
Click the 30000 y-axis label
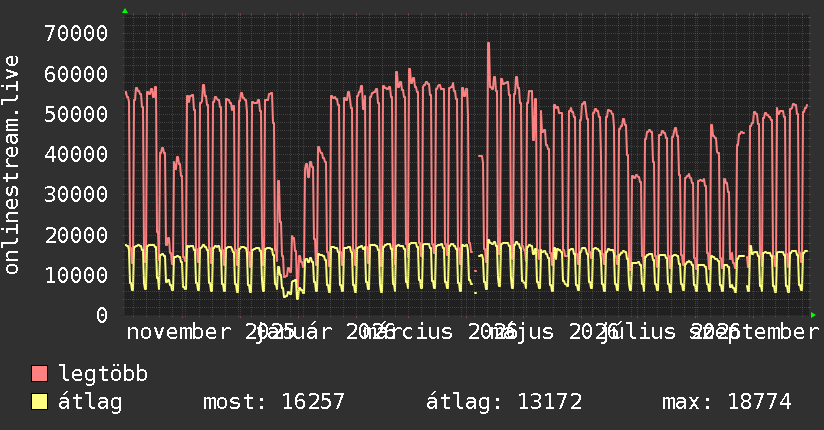pyautogui.click(x=76, y=194)
